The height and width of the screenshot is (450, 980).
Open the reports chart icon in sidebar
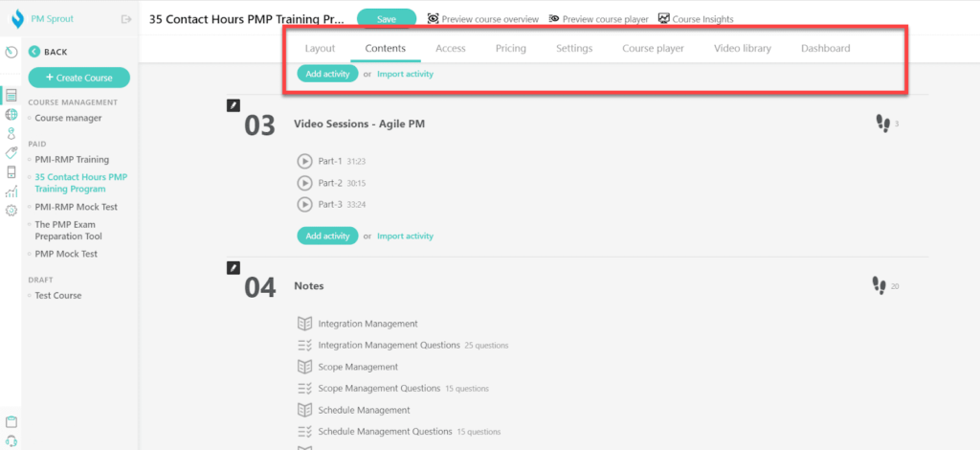[11, 191]
